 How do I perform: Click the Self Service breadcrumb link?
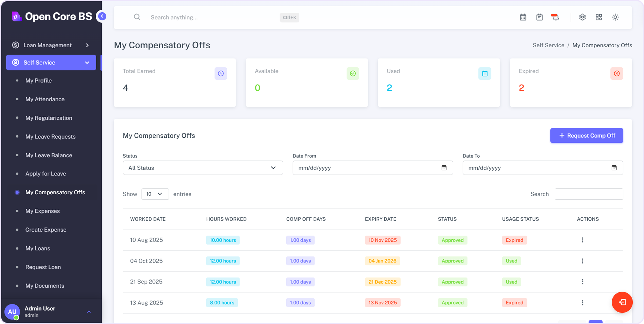(x=548, y=45)
